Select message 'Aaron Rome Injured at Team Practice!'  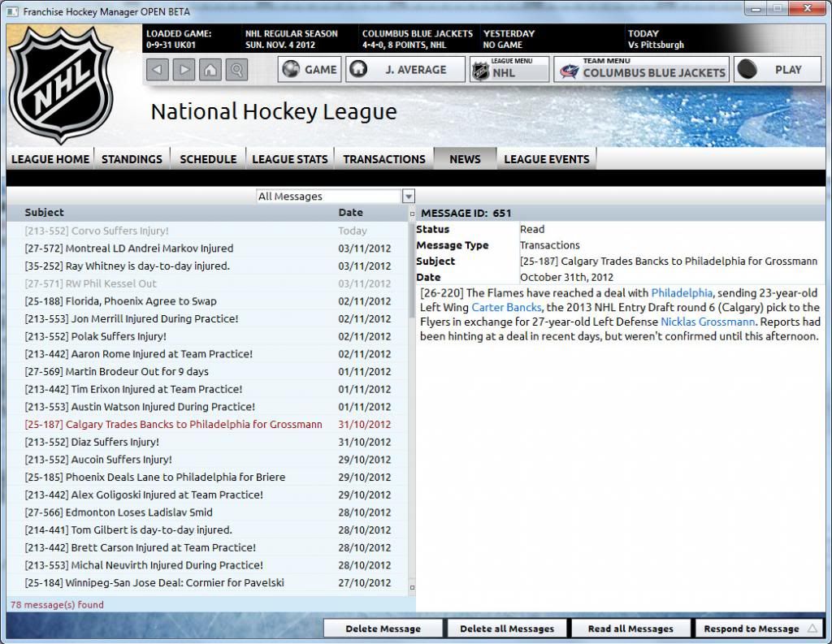(207, 354)
